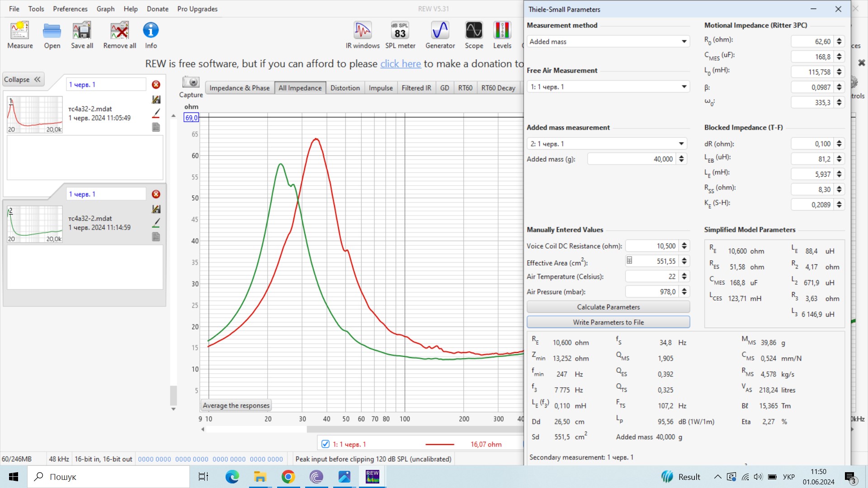Screen dimensions: 868x488
Task: Click graph vertical scrollbar up arrow
Action: [173, 116]
